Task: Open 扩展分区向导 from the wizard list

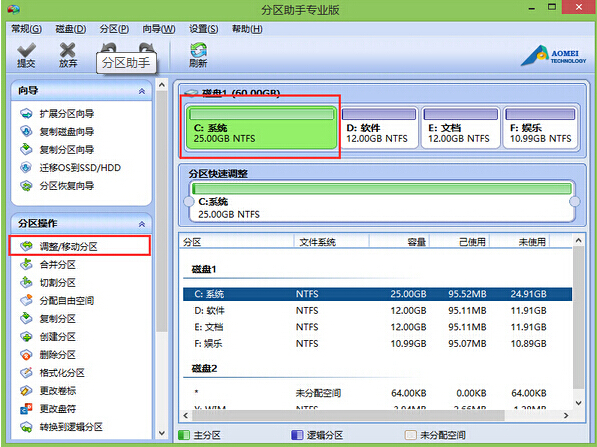Action: coord(67,113)
